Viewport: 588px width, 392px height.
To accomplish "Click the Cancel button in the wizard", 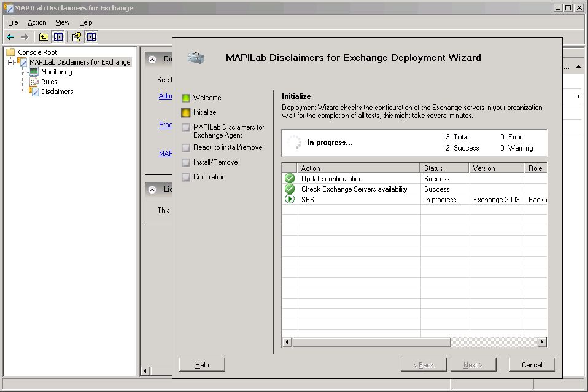I will tap(532, 364).
